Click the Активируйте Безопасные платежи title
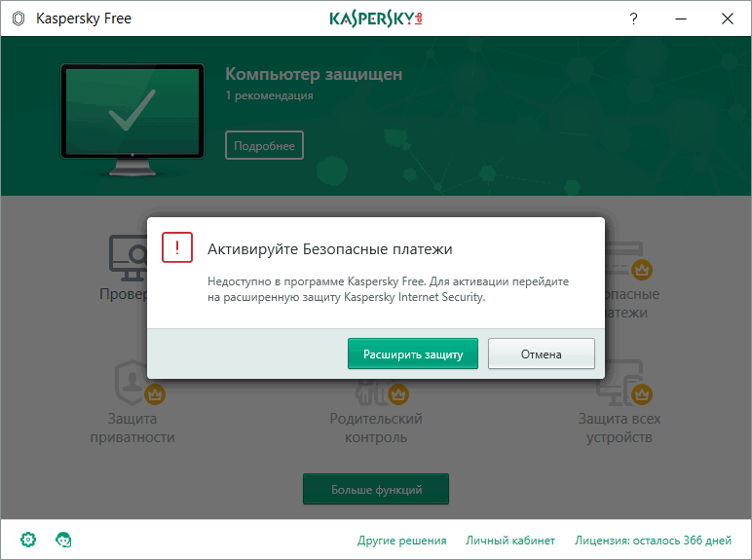Viewport: 752px width, 560px height. (x=330, y=249)
